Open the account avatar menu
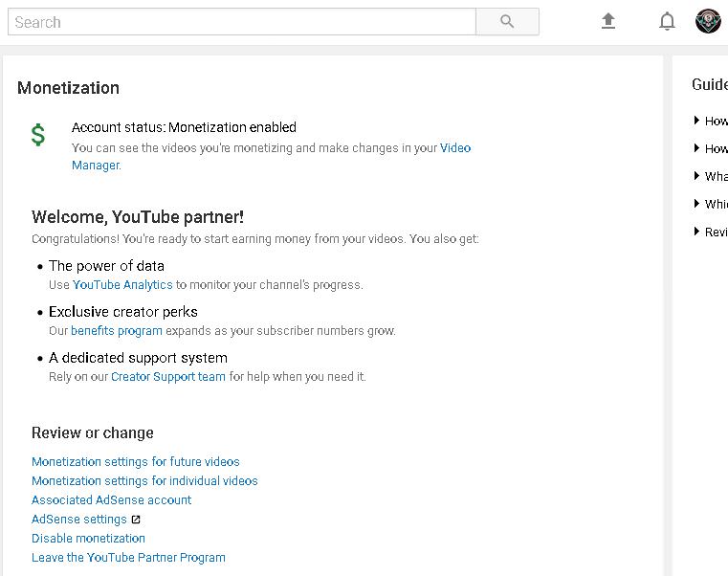The image size is (728, 576). (708, 21)
